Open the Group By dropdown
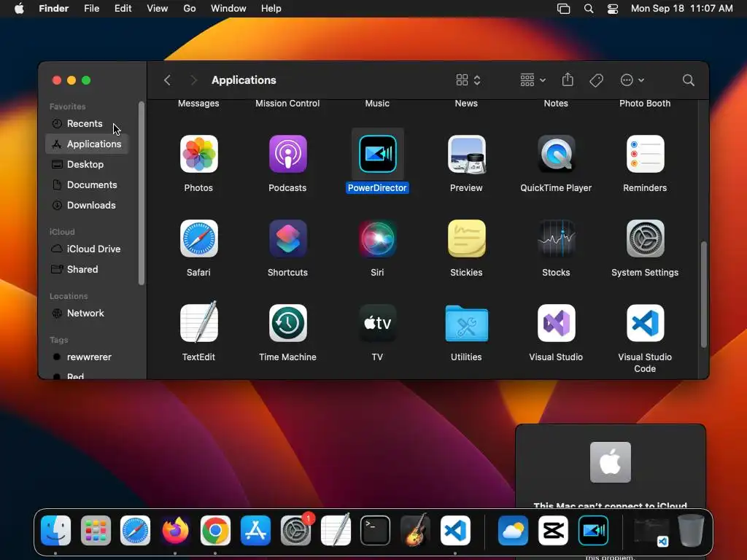The image size is (747, 560). (x=533, y=80)
